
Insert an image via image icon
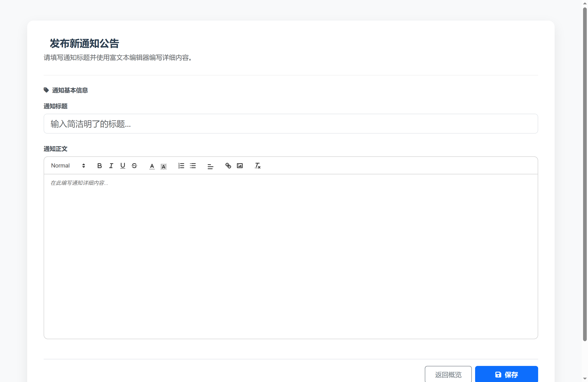[240, 166]
